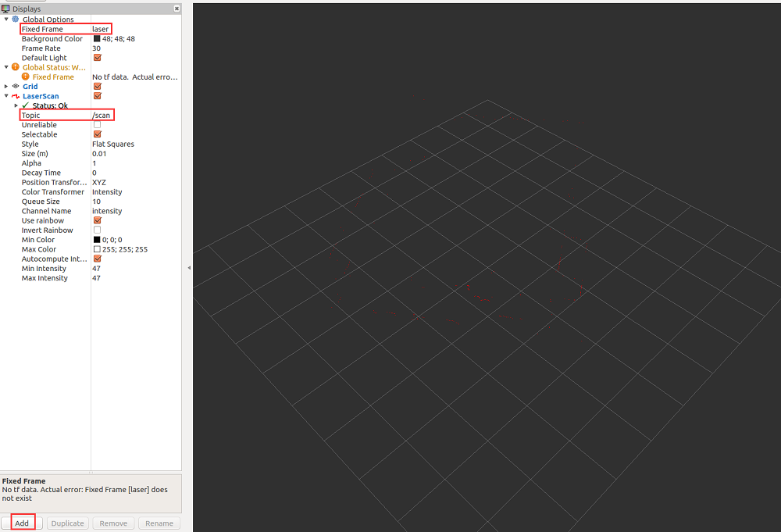The height and width of the screenshot is (532, 781).
Task: Expand the Grid display properties
Action: click(6, 87)
